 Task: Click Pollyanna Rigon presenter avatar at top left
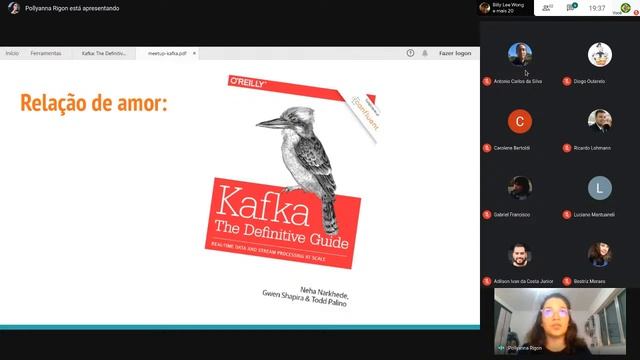[14, 8]
